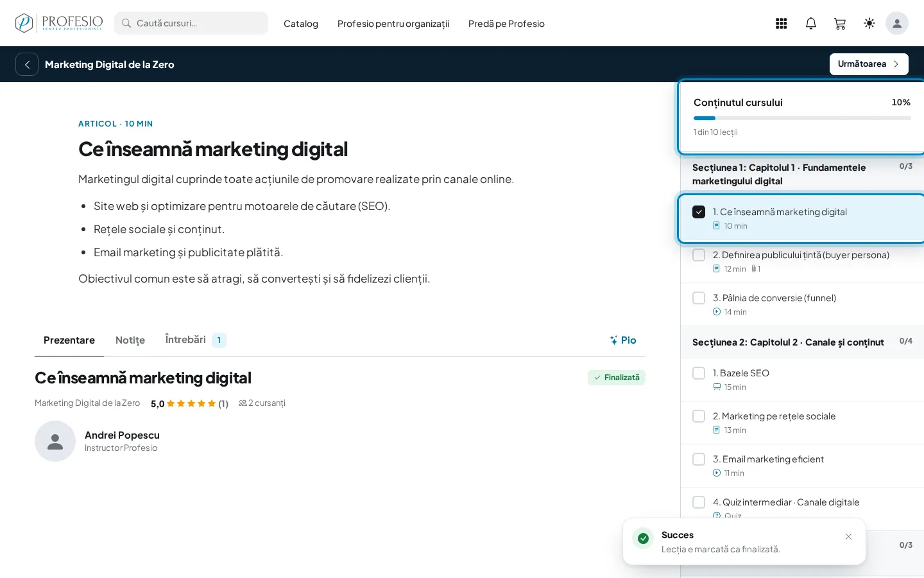This screenshot has height=578, width=924.
Task: Open notifications bell icon
Action: click(x=811, y=23)
